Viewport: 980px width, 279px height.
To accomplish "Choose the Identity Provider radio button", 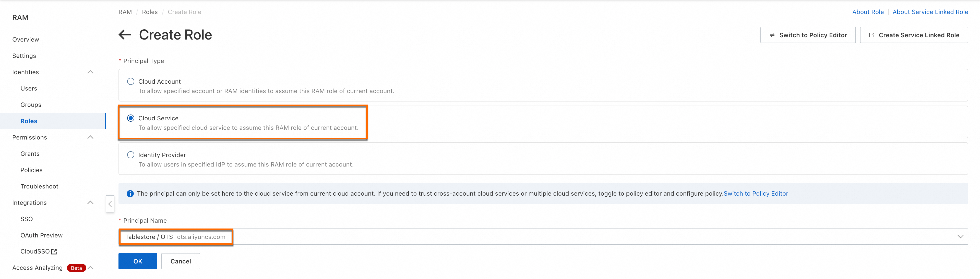I will pos(130,155).
